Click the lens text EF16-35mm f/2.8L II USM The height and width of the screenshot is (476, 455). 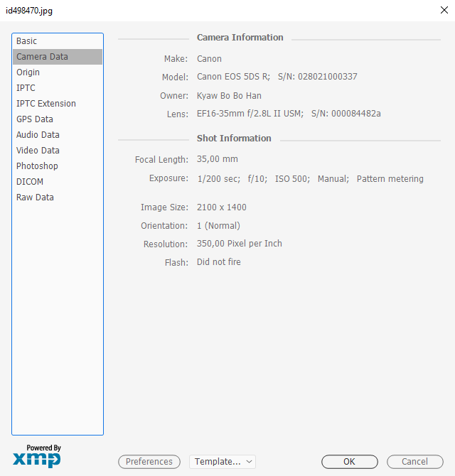pyautogui.click(x=250, y=114)
